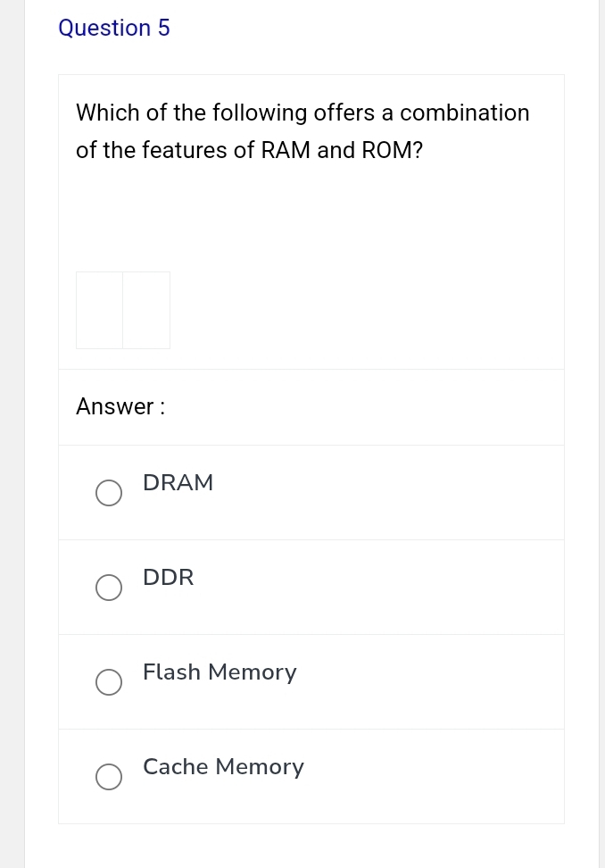This screenshot has height=868, width=605.
Task: Click the word "combination" in the question
Action: coord(464,113)
